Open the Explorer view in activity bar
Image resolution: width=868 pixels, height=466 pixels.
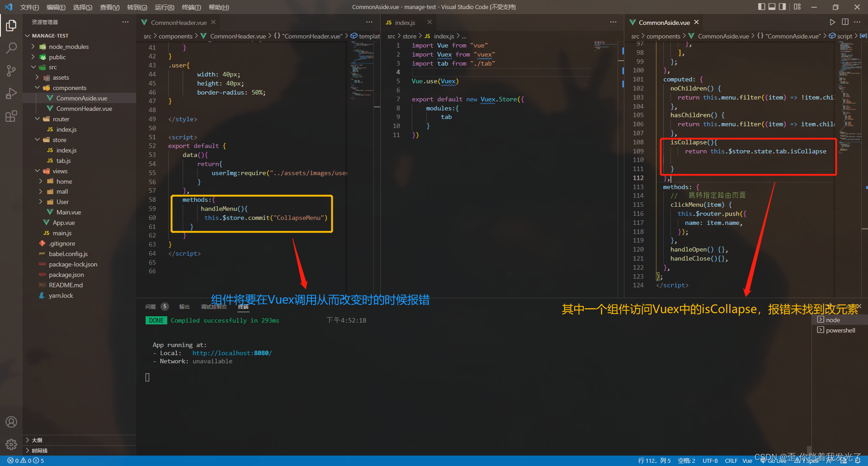point(11,26)
